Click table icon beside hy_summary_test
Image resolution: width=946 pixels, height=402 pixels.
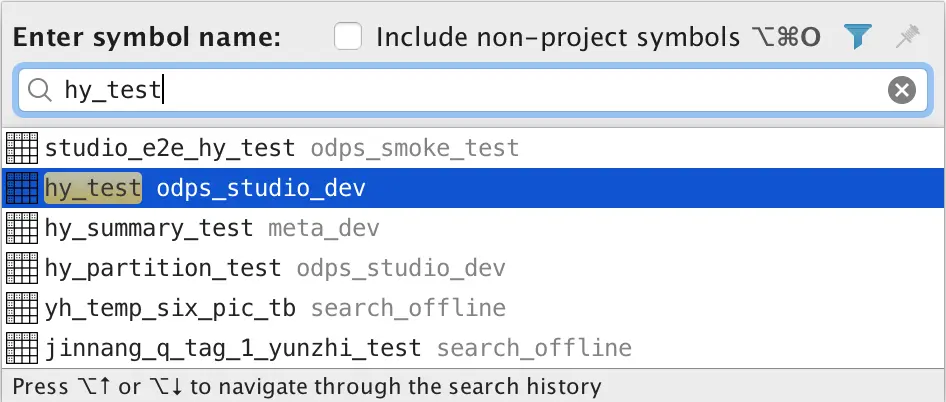(22, 228)
